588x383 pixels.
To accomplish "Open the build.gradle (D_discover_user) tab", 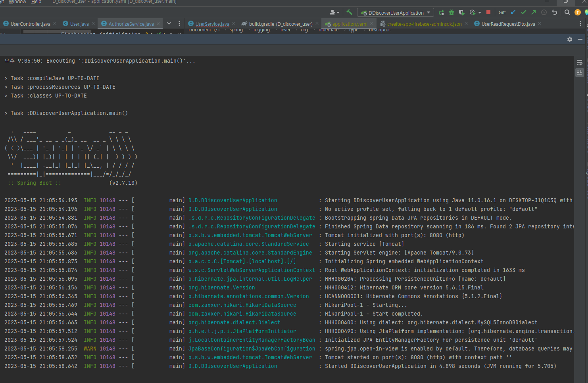I will [x=280, y=24].
